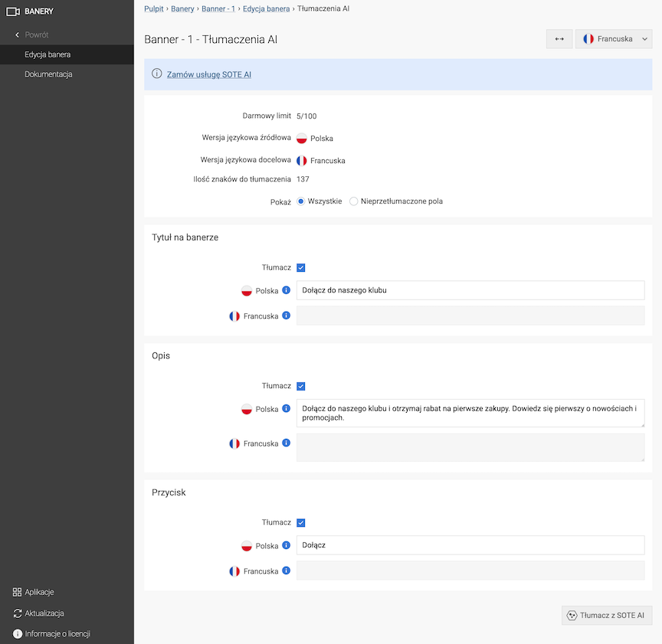Click the character count value 137
The width and height of the screenshot is (662, 644).
pyautogui.click(x=303, y=179)
